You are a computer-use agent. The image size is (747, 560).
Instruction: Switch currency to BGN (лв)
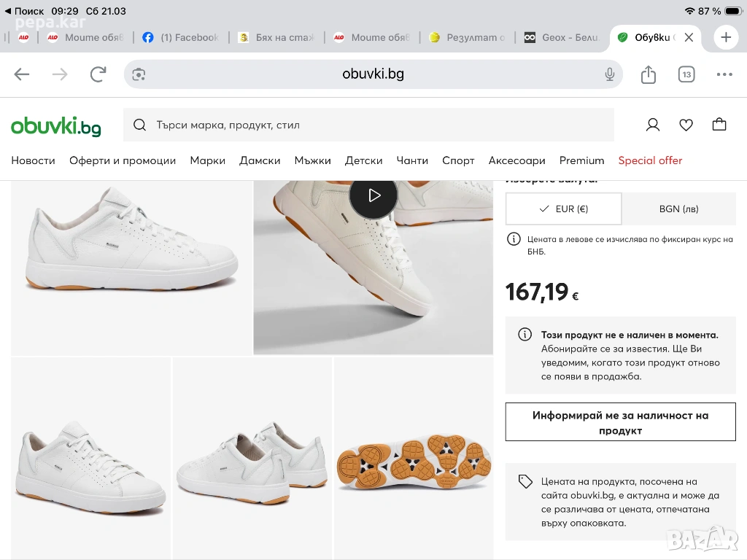pos(678,209)
